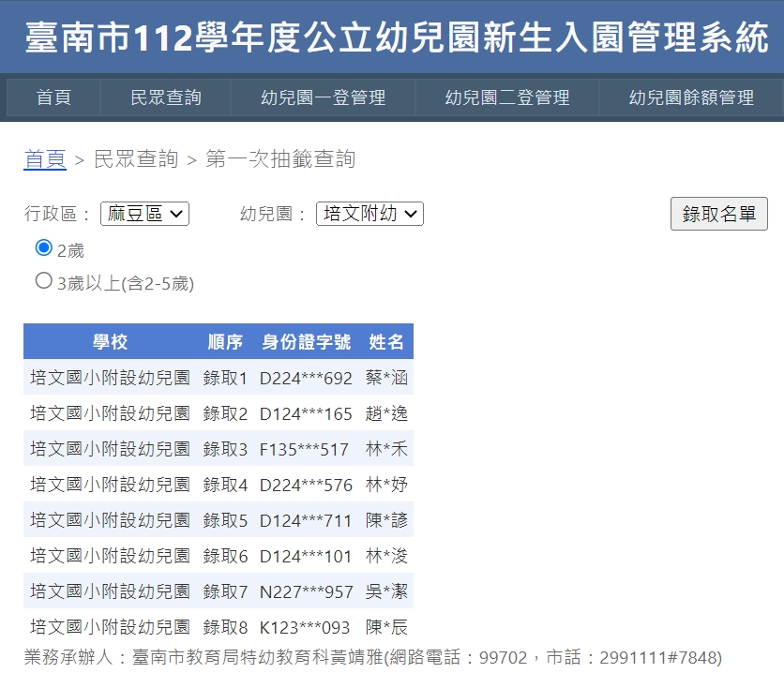Select the 3歲以上(含2-5歲) radio button
784x688 pixels.
point(43,281)
